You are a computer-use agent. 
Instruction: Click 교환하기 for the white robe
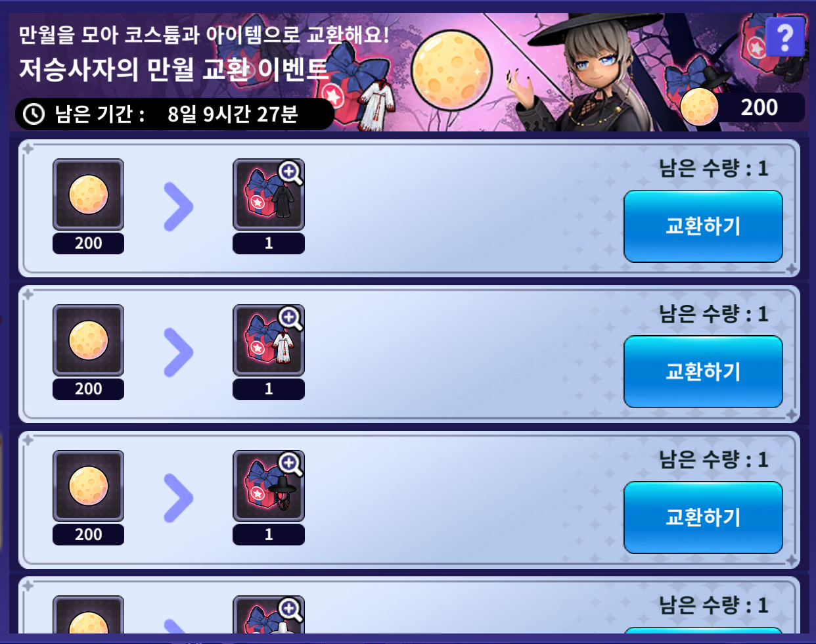[x=703, y=372]
